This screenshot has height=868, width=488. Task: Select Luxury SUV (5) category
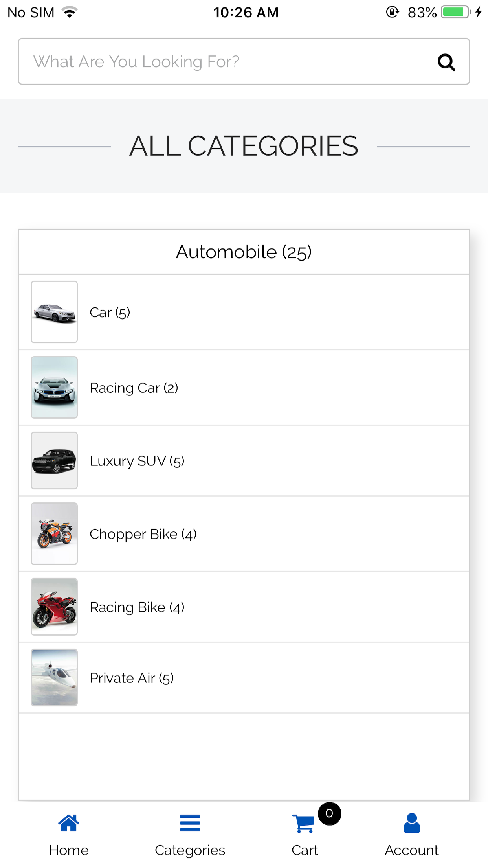[x=137, y=461]
